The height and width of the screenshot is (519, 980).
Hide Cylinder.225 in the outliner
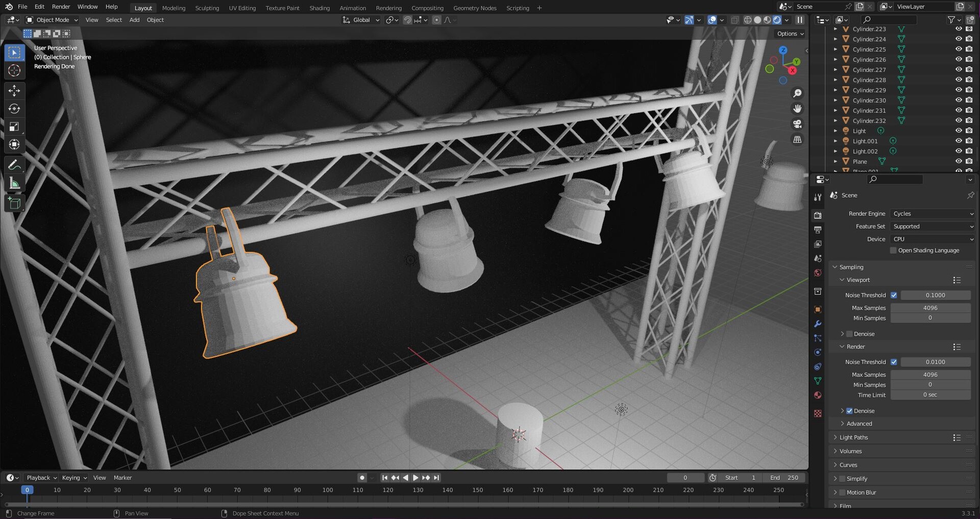tap(959, 49)
